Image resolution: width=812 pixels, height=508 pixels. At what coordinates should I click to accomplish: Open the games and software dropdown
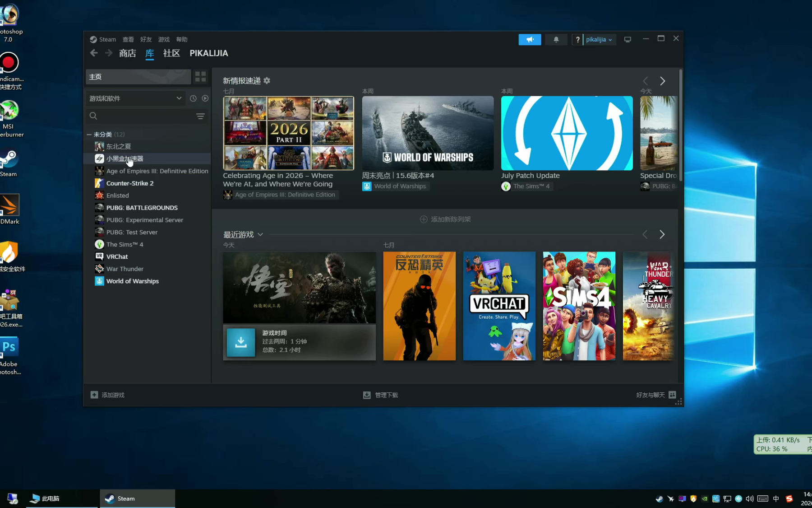pyautogui.click(x=135, y=98)
